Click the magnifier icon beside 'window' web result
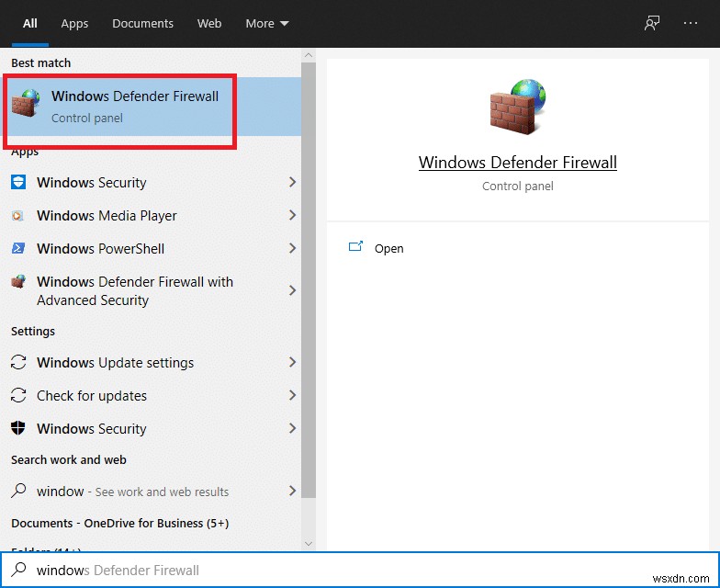This screenshot has width=720, height=588. (x=18, y=491)
